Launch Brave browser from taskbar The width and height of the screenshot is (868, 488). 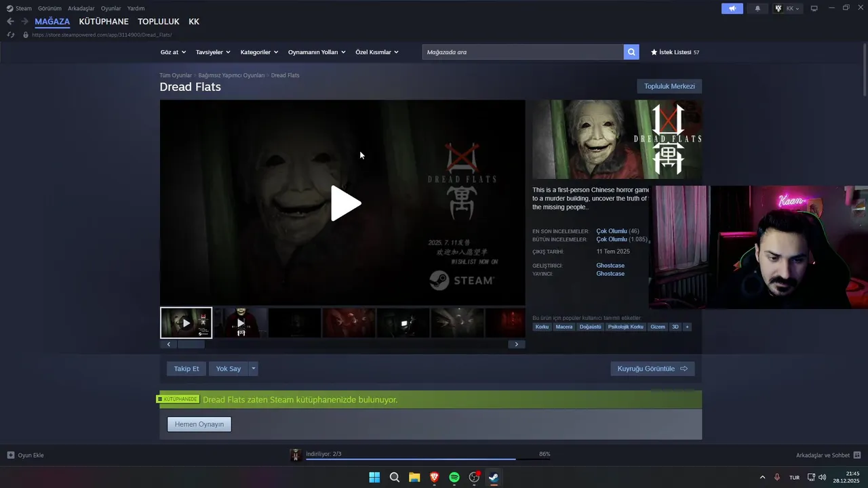tap(435, 477)
